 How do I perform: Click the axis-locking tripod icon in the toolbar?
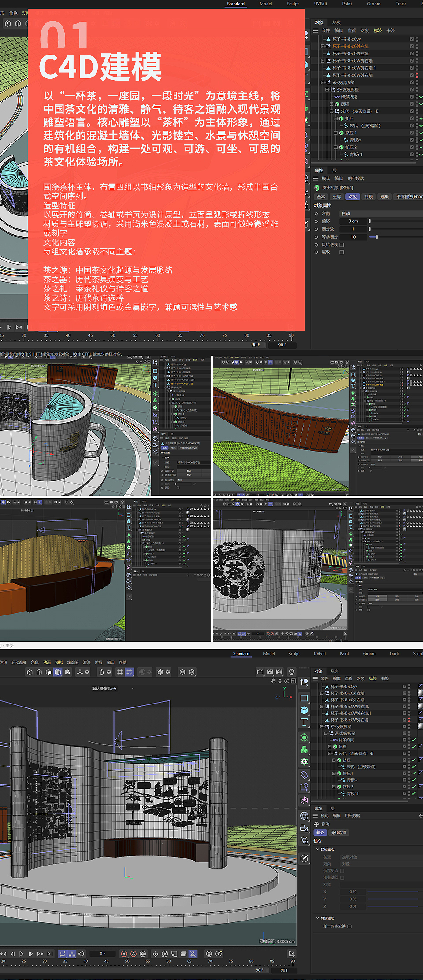coord(80,672)
